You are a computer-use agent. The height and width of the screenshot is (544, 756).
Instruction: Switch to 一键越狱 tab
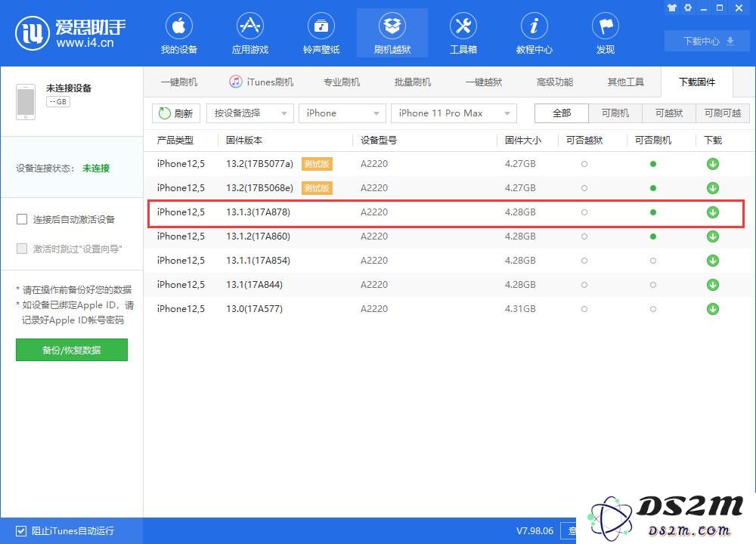click(x=484, y=82)
